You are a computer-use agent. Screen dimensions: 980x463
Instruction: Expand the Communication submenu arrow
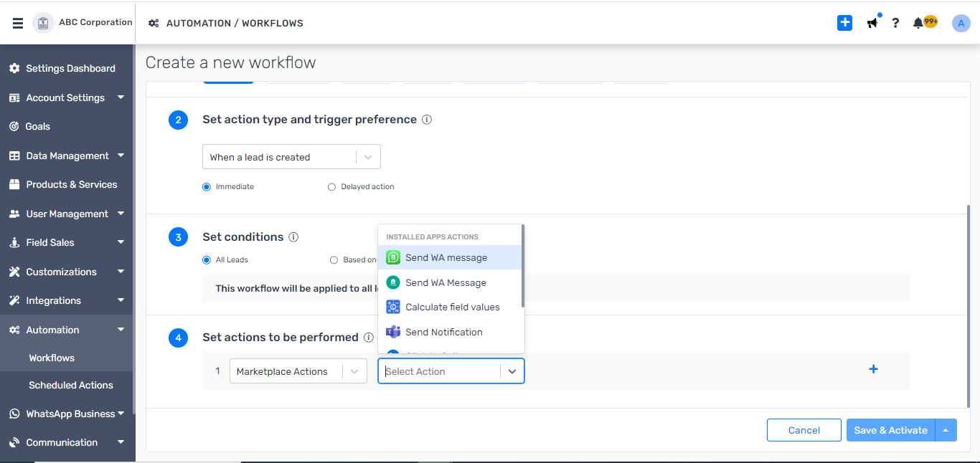(121, 442)
